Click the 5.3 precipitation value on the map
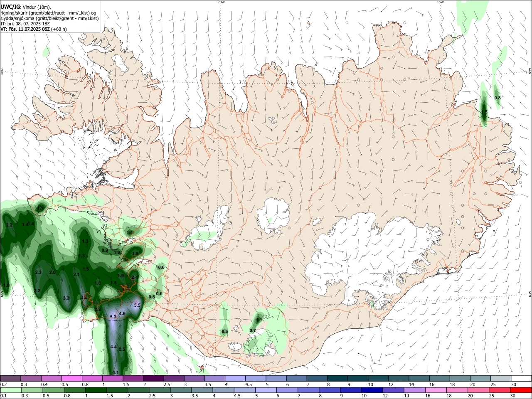 point(113,317)
